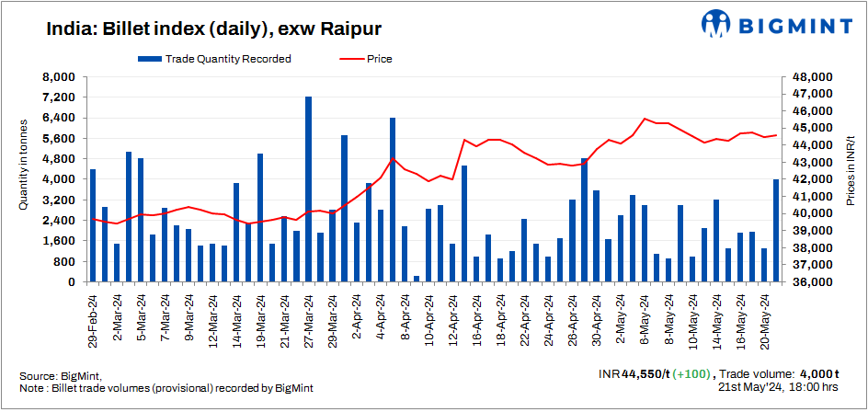Image resolution: width=868 pixels, height=412 pixels.
Task: Click the BIGMINT brand name text
Action: 793,26
